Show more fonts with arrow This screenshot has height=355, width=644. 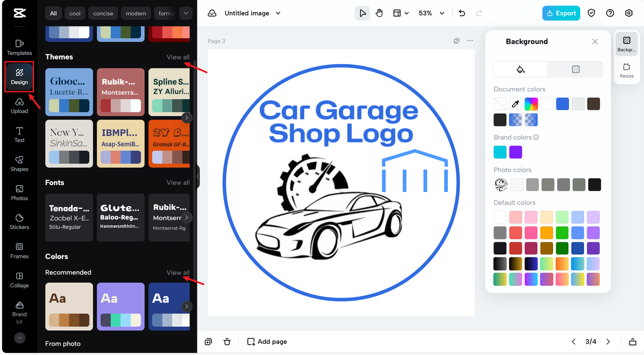click(187, 218)
